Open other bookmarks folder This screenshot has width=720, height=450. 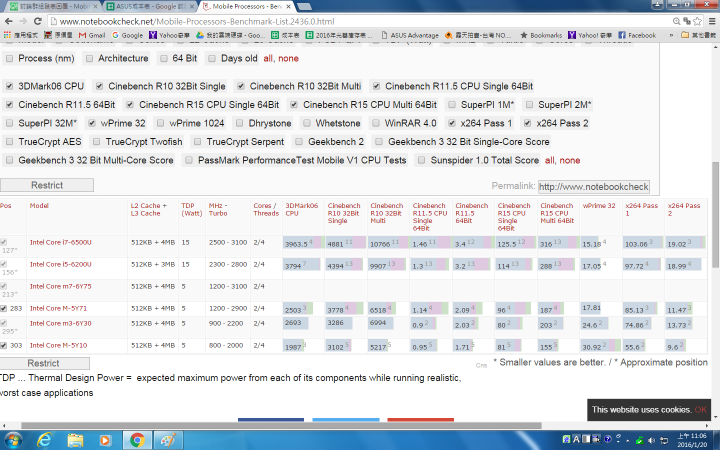(x=698, y=35)
